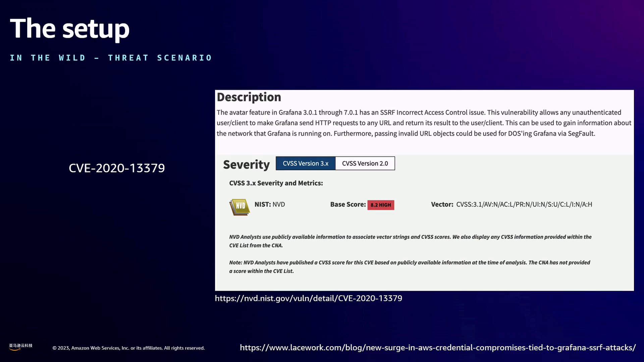Click 'CVSS 3.x Severity and Metrics:' text
The width and height of the screenshot is (644, 362).
point(276,183)
